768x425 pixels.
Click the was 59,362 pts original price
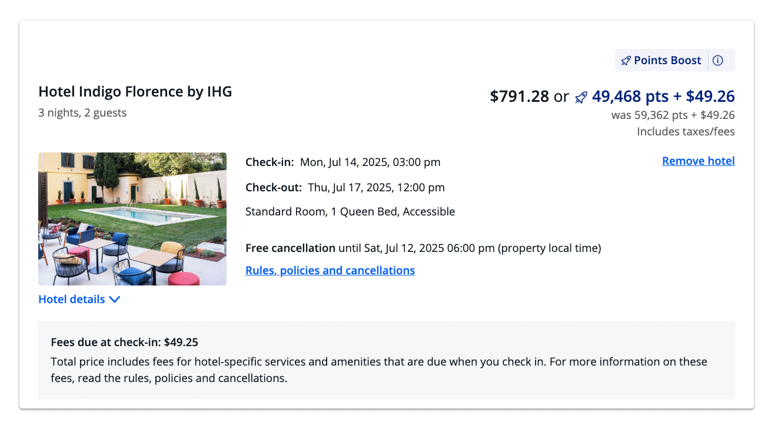click(x=673, y=115)
